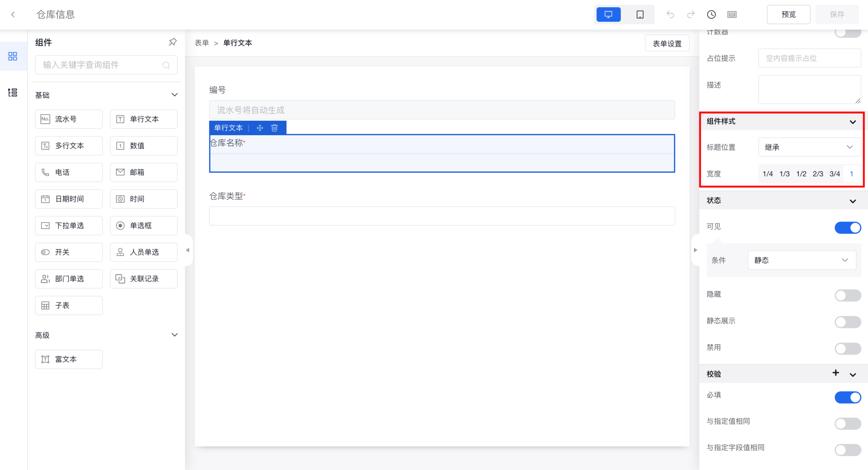Select width option 1/2

click(801, 174)
